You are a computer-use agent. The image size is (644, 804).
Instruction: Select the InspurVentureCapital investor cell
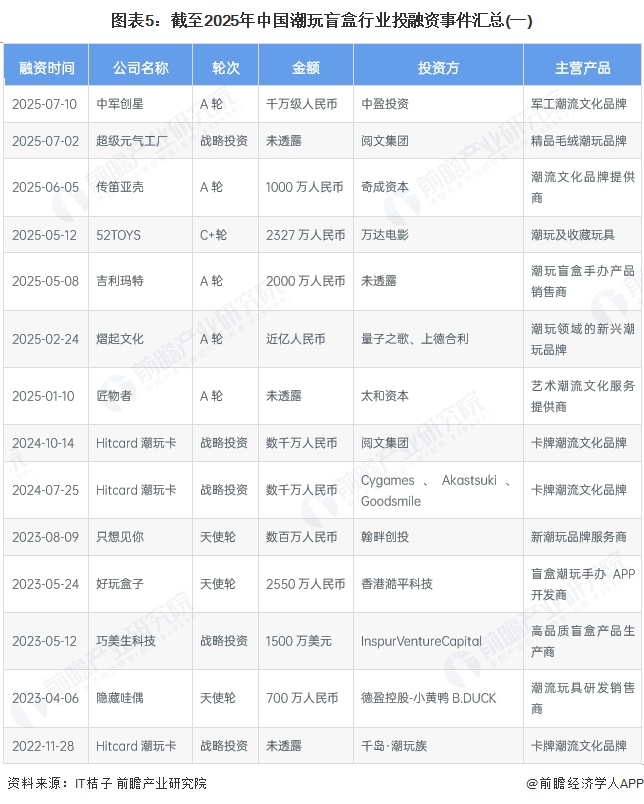pos(421,641)
